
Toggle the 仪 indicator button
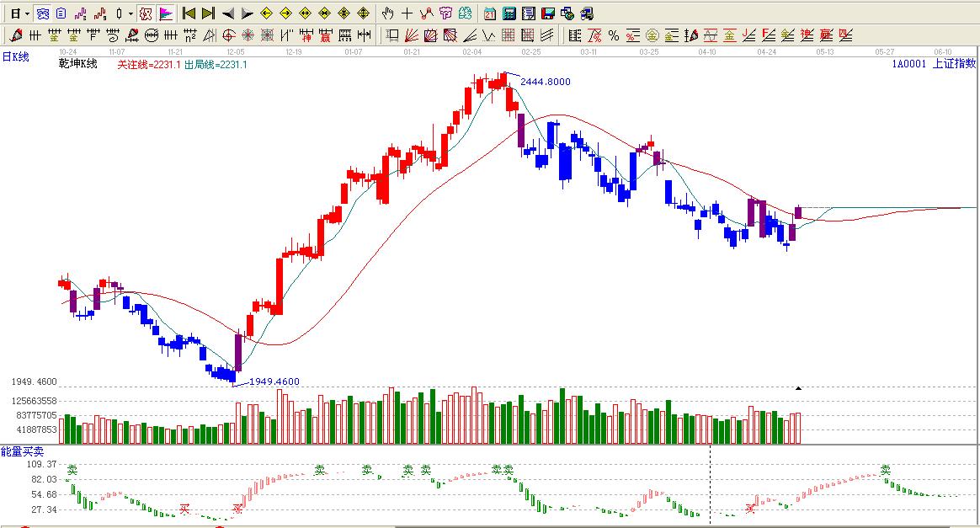click(x=146, y=13)
